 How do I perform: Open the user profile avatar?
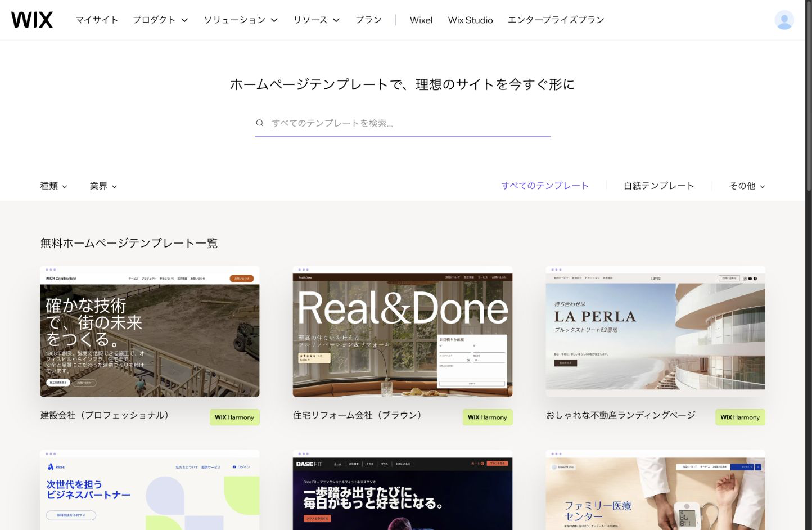784,20
